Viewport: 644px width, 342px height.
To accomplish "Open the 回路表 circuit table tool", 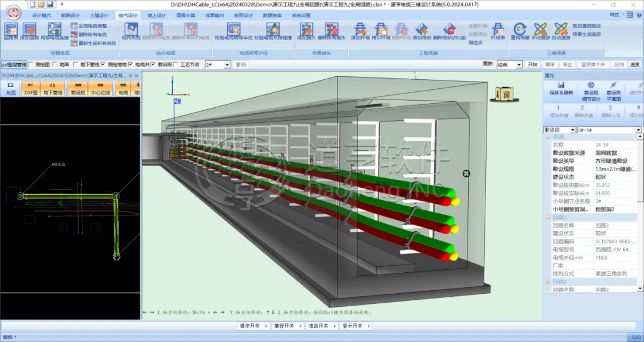I will (11, 30).
